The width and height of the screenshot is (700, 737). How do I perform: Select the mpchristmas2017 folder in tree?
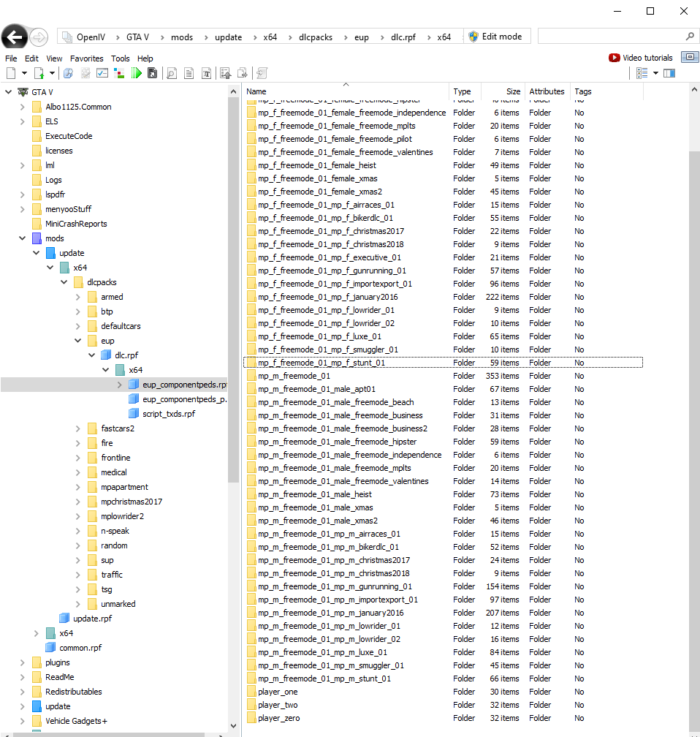(132, 502)
